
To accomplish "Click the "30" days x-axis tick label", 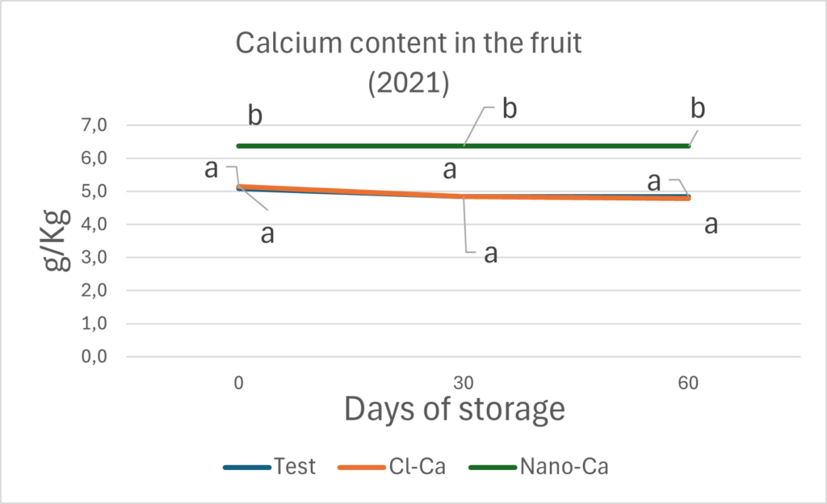I will pyautogui.click(x=463, y=384).
